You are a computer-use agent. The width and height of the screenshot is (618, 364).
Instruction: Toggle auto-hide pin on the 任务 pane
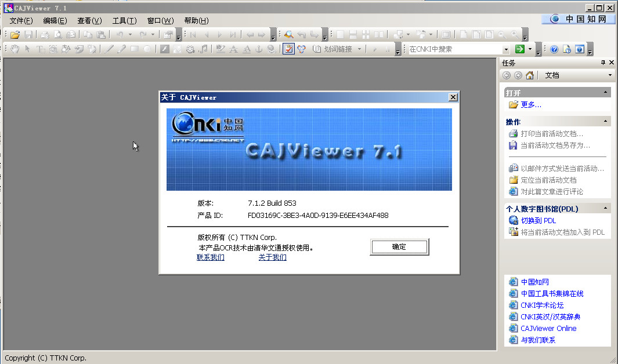coord(603,62)
